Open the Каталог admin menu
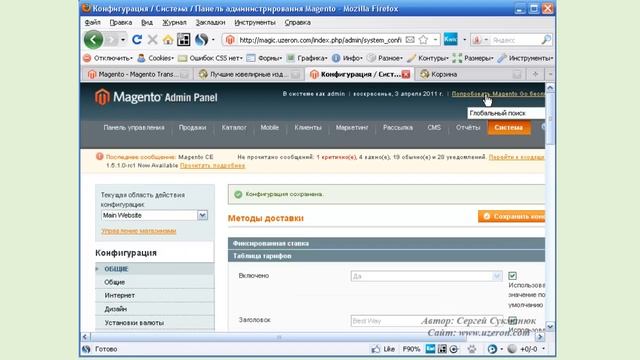Viewport: 640px width, 360px height. (234, 128)
